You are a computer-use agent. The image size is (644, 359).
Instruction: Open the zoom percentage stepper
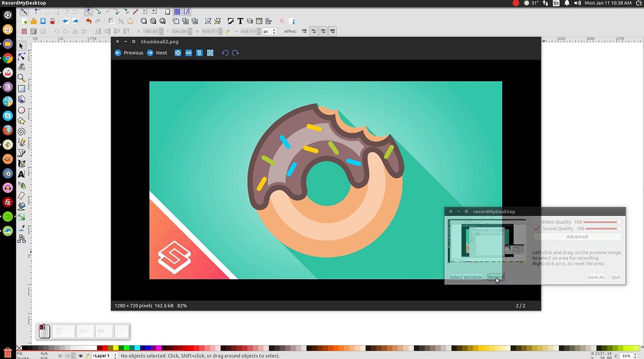click(636, 356)
